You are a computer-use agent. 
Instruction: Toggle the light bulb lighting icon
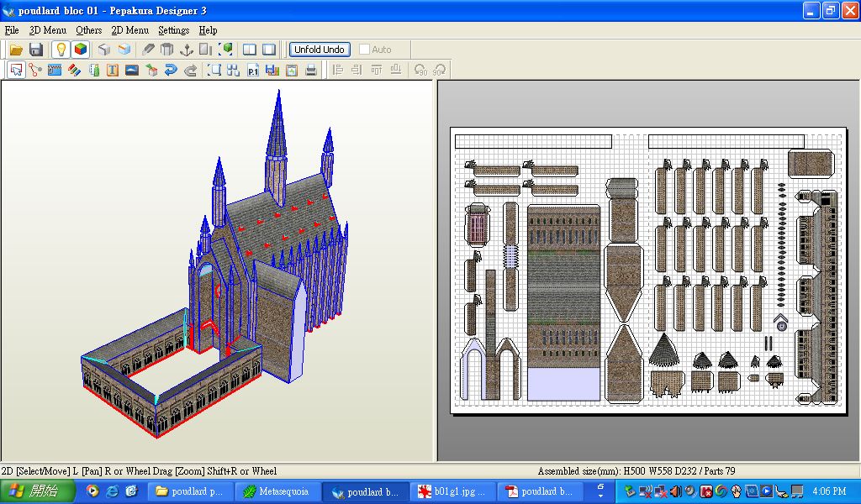[61, 50]
